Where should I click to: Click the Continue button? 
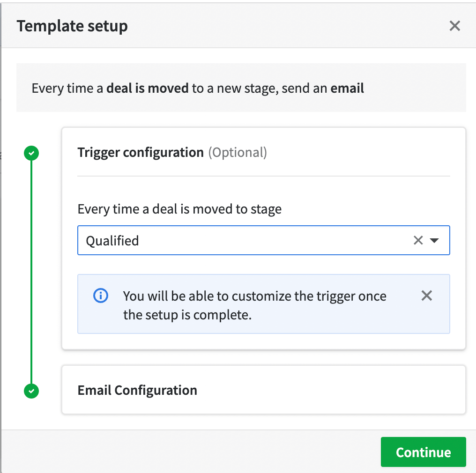[423, 452]
